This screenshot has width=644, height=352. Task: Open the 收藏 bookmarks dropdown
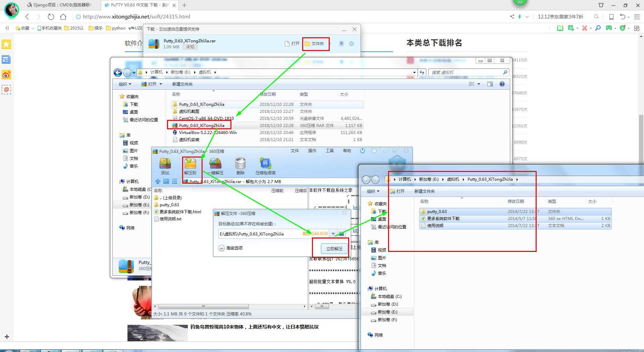click(x=25, y=28)
